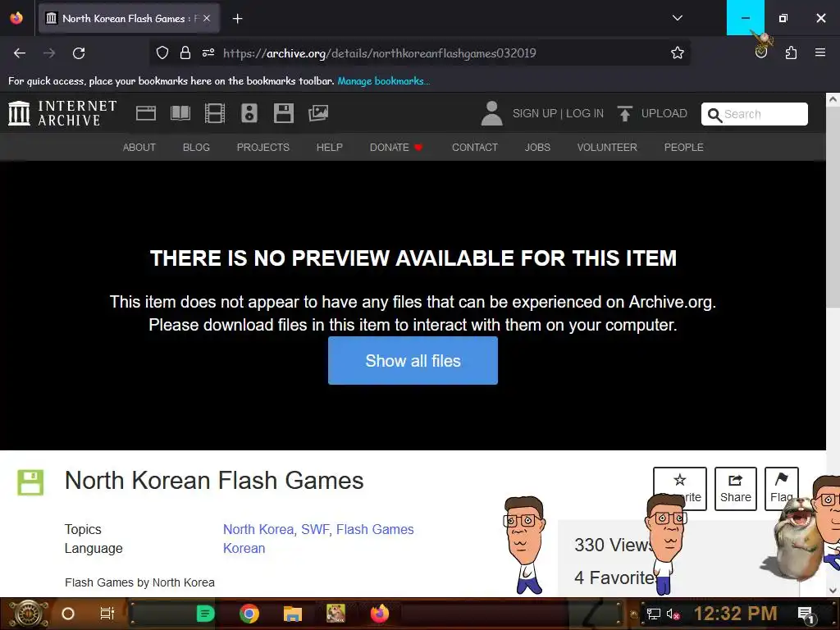Open the Firefox hamburger menu
840x630 pixels.
click(820, 52)
